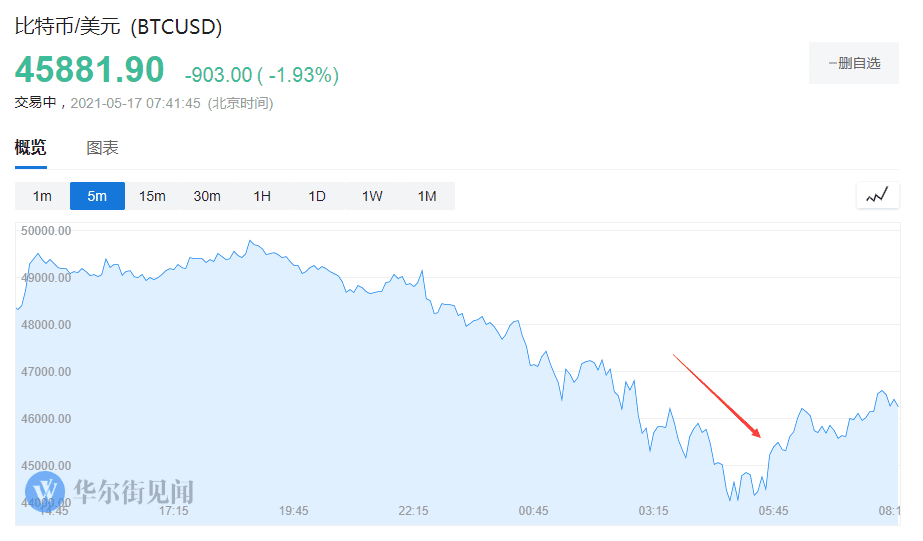Switch to the 图表 chart tab
This screenshot has width=923, height=541.
pos(102,148)
